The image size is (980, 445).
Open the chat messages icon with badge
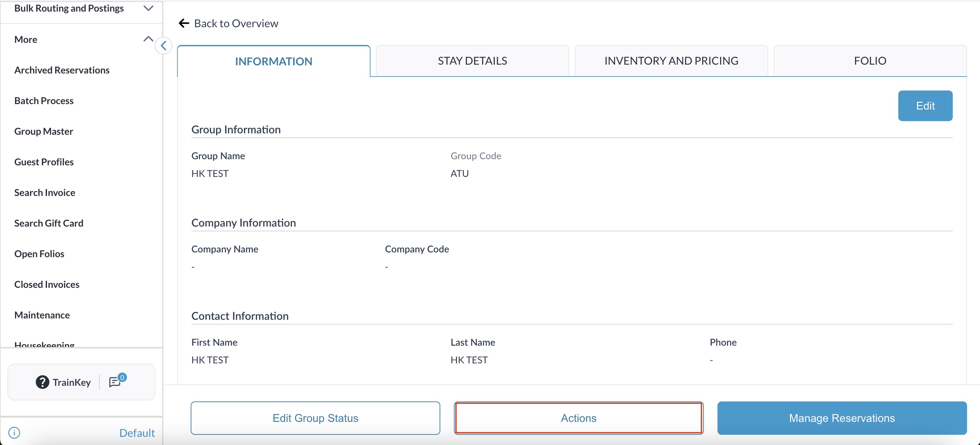(x=117, y=380)
